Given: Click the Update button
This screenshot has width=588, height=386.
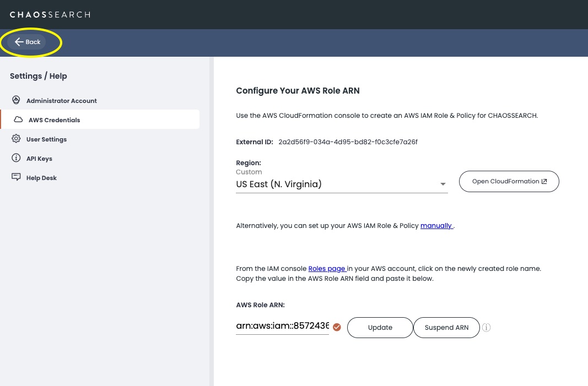Looking at the screenshot, I should pos(380,328).
